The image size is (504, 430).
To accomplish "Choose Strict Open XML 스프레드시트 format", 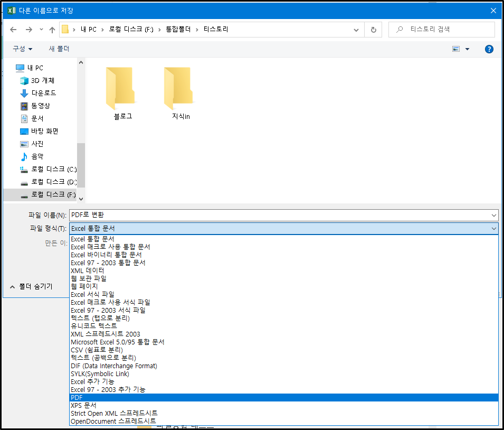I will click(x=284, y=413).
